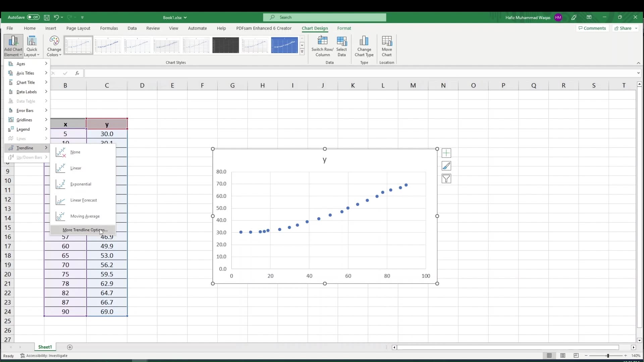Add a new sheet next to Sheet1
The height and width of the screenshot is (362, 644).
(69, 347)
